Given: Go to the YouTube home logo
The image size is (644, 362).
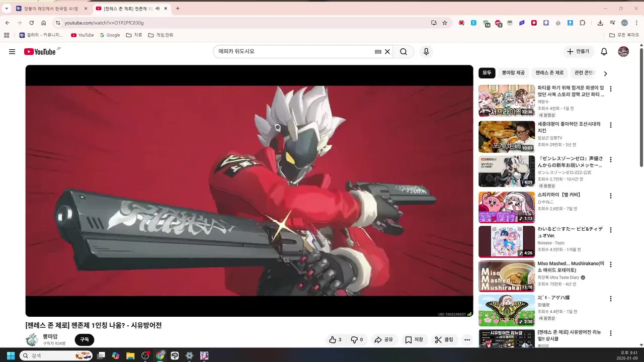Looking at the screenshot, I should tap(40, 52).
